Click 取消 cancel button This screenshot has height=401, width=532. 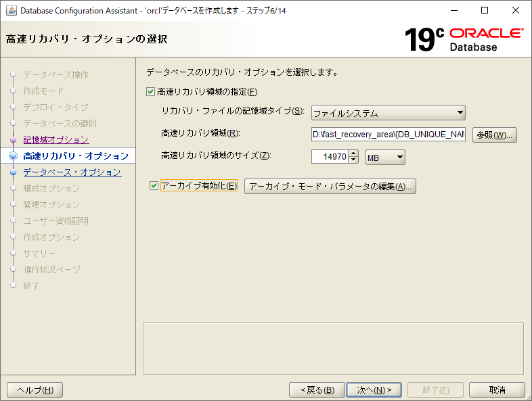point(497,390)
